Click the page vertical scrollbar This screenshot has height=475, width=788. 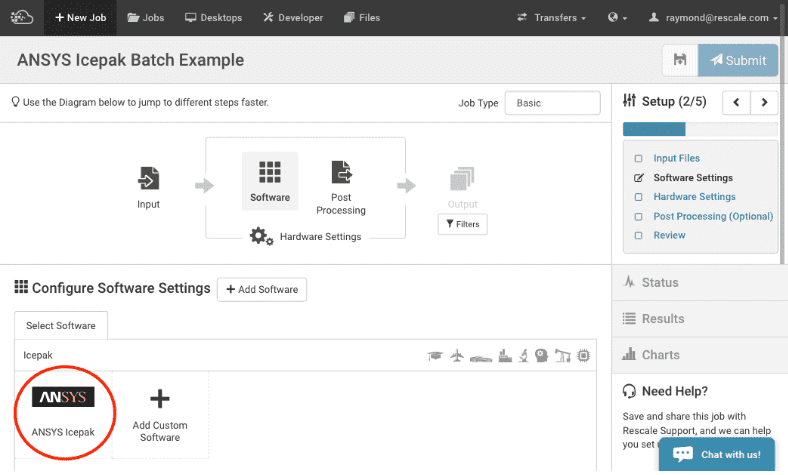click(784, 136)
